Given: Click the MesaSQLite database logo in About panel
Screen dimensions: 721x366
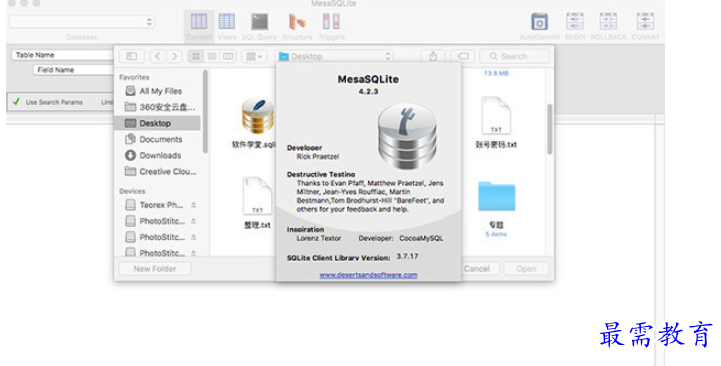Looking at the screenshot, I should pos(407,137).
